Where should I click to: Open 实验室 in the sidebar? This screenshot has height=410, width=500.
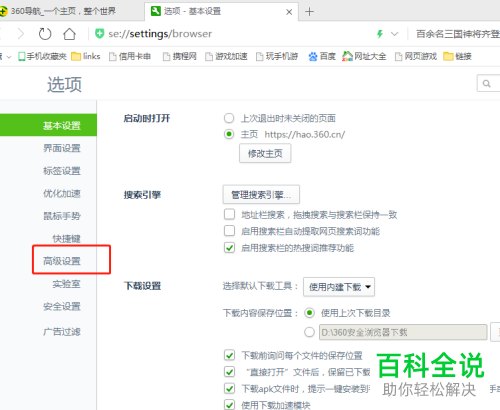point(67,284)
